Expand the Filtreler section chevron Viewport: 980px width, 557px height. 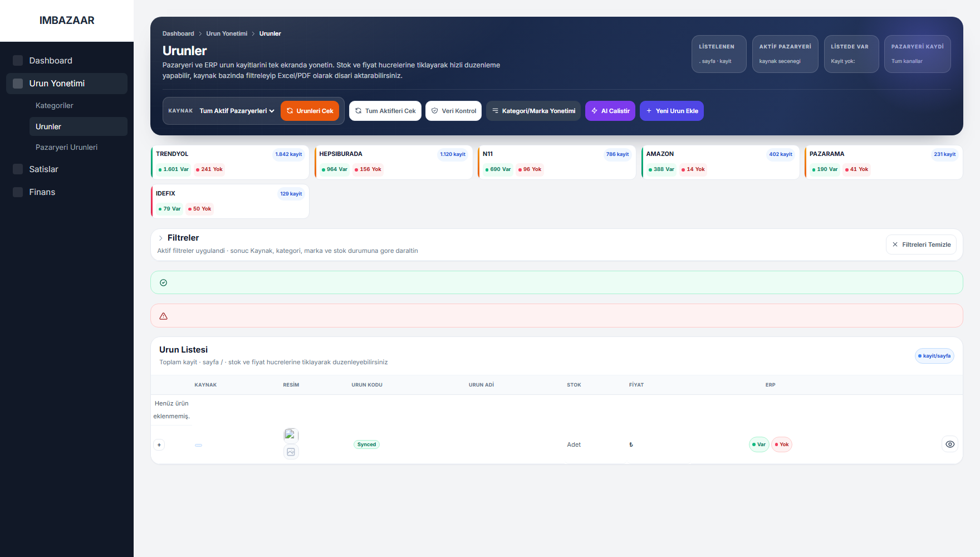[161, 238]
